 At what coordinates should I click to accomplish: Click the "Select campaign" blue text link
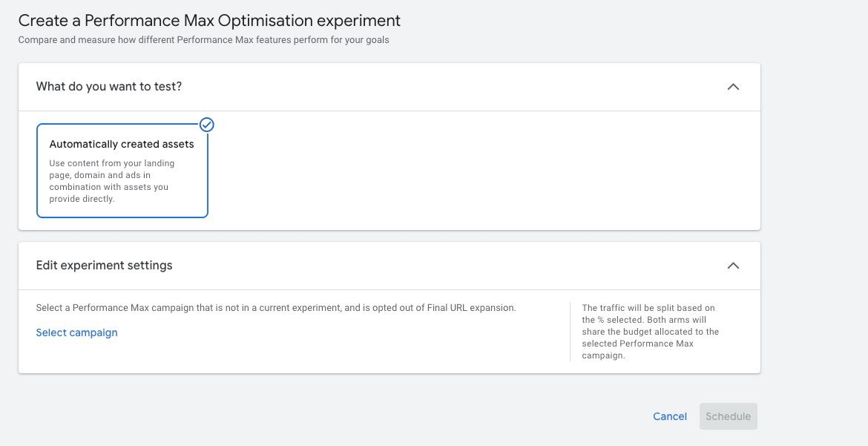pos(76,332)
